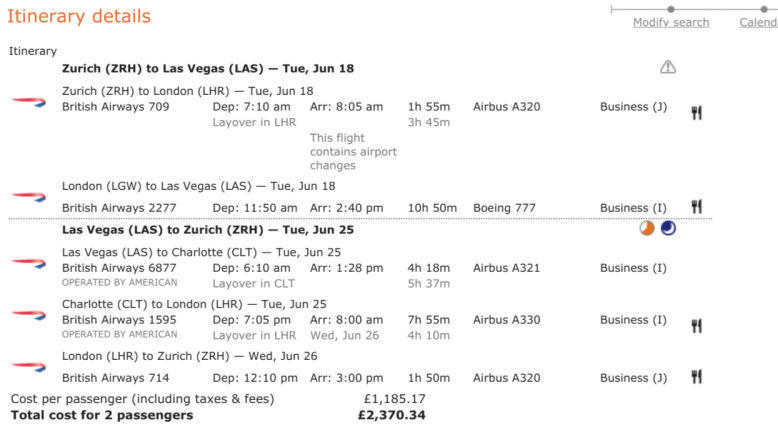Click the orange daytime indicator icon
This screenshot has width=778, height=429.
[x=647, y=228]
